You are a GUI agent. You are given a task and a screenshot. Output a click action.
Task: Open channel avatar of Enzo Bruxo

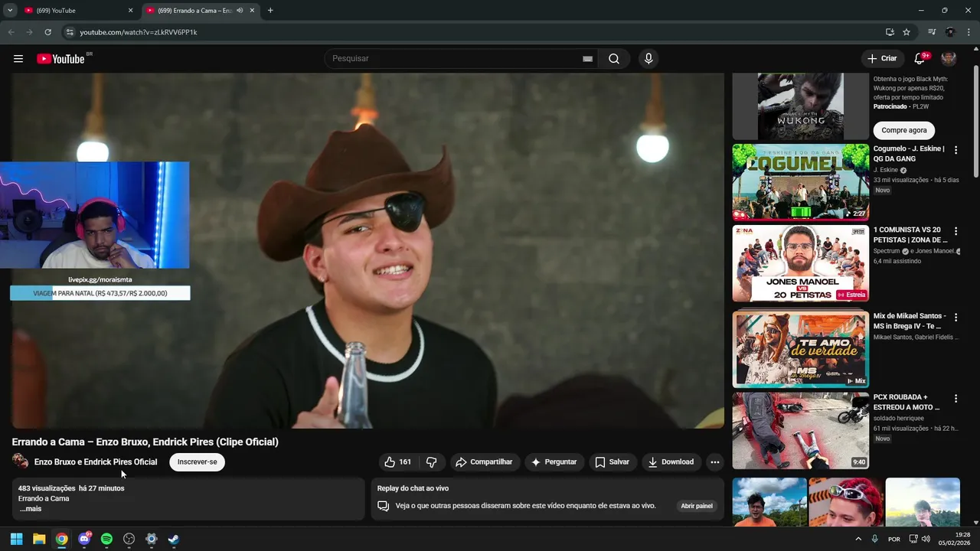click(21, 461)
